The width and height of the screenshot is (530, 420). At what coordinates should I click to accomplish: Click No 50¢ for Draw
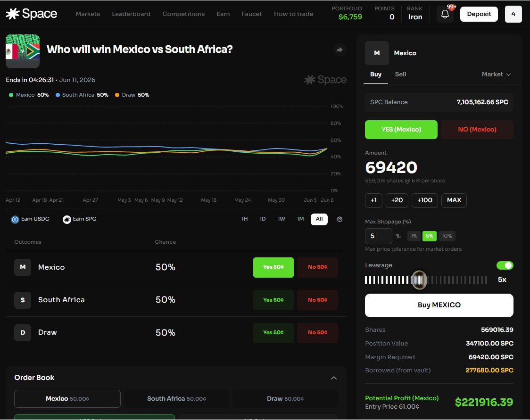pyautogui.click(x=317, y=332)
